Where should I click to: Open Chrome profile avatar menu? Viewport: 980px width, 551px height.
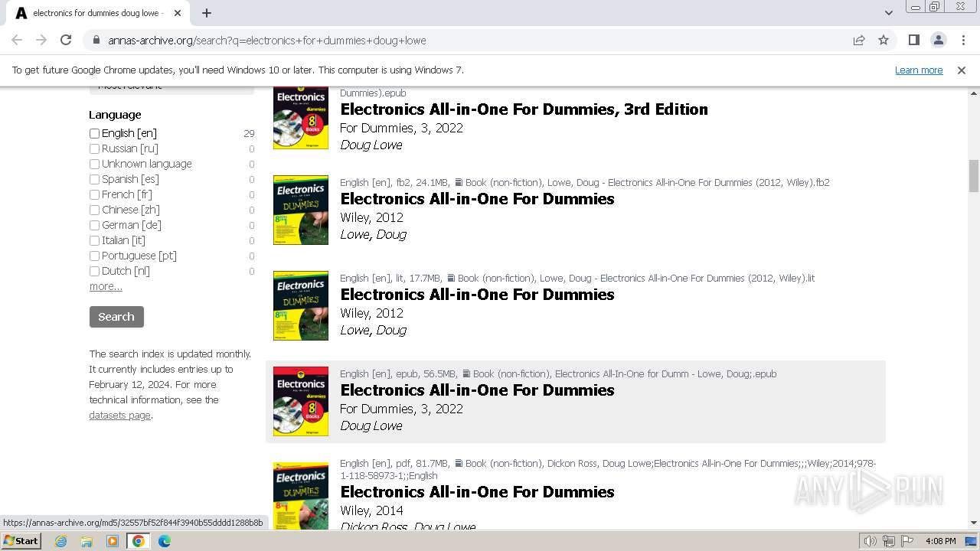(x=938, y=40)
